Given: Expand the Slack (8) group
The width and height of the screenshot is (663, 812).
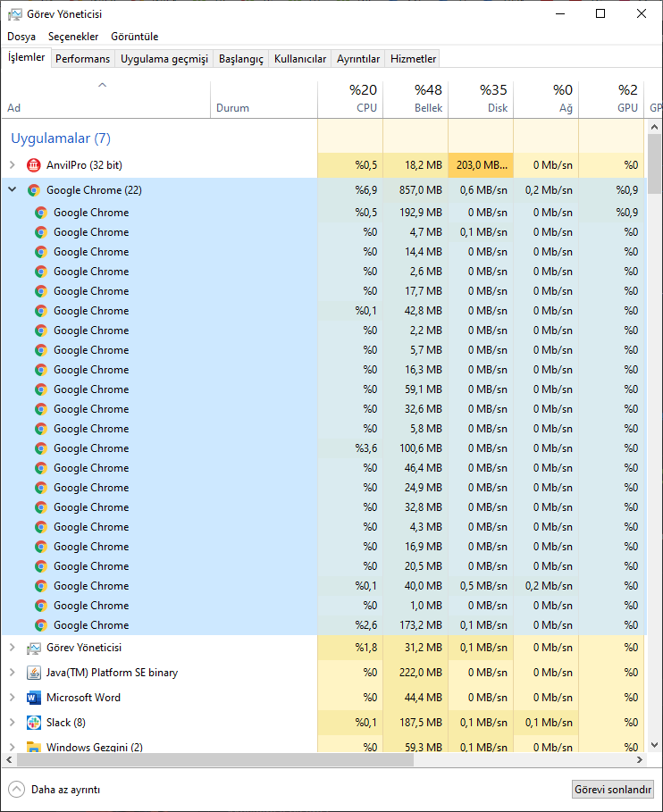Looking at the screenshot, I should click(13, 723).
